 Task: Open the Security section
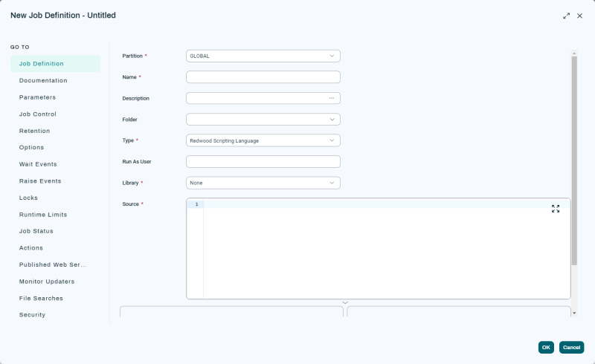(x=32, y=315)
